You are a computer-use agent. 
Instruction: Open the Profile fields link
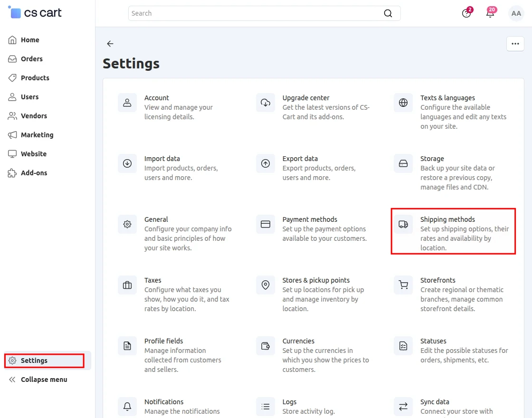(x=163, y=341)
